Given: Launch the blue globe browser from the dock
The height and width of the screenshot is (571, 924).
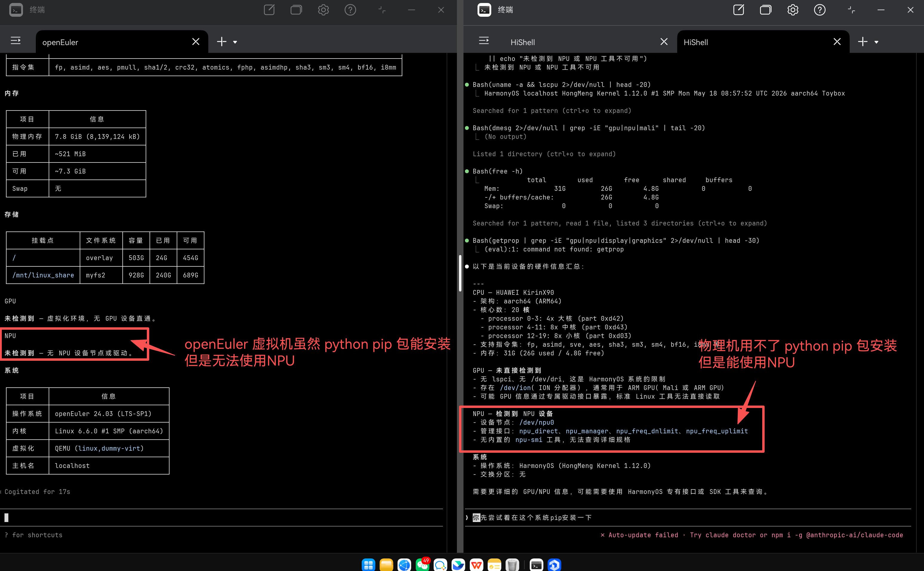Looking at the screenshot, I should point(404,565).
